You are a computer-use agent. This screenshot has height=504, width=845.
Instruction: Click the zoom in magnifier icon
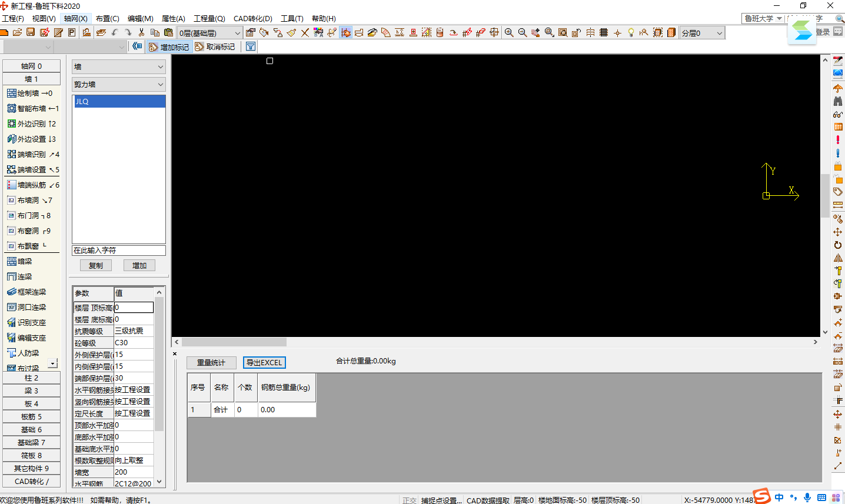tap(509, 32)
